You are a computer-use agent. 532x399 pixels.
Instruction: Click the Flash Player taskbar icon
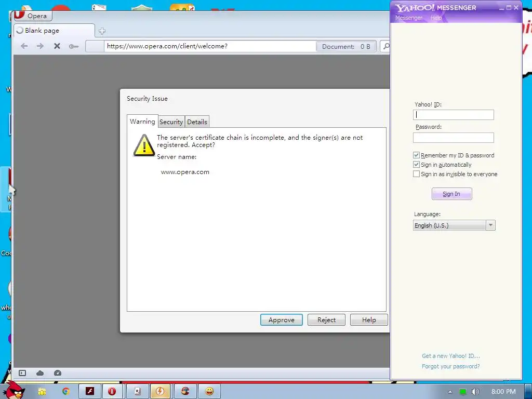tap(89, 392)
